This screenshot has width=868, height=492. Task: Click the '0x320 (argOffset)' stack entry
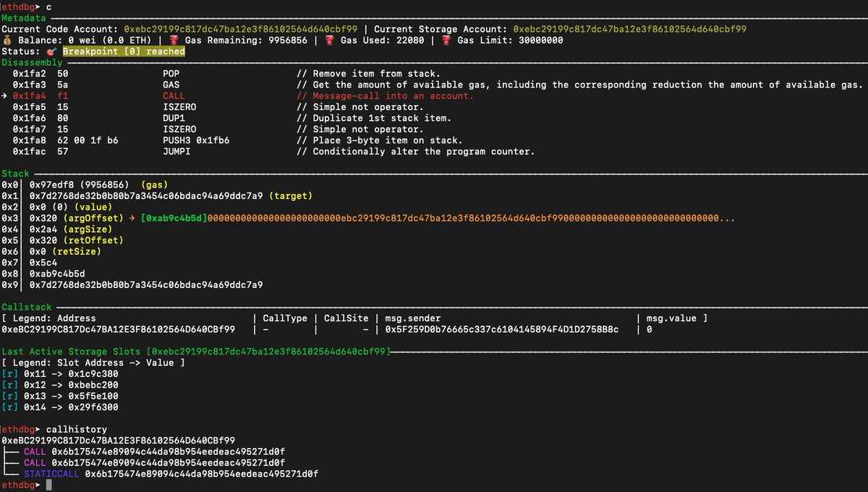pyautogui.click(x=77, y=219)
